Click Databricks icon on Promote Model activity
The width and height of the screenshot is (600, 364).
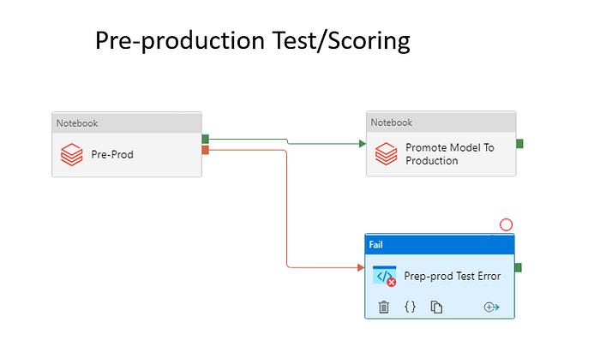pyautogui.click(x=386, y=153)
